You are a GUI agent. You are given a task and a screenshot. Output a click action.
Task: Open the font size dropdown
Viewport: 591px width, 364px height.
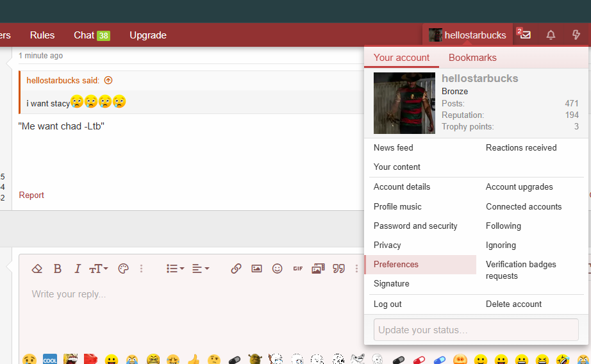click(x=98, y=269)
